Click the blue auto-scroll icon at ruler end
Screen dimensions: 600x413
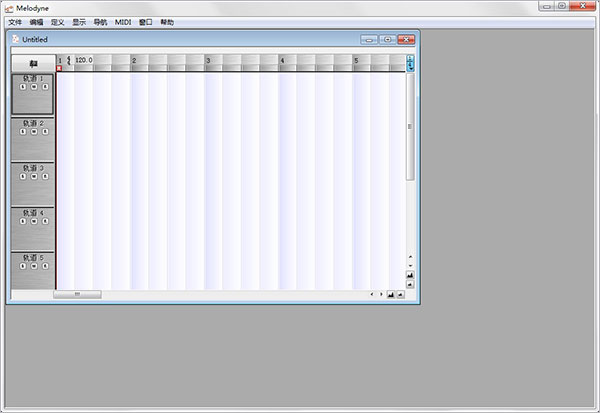tap(410, 63)
